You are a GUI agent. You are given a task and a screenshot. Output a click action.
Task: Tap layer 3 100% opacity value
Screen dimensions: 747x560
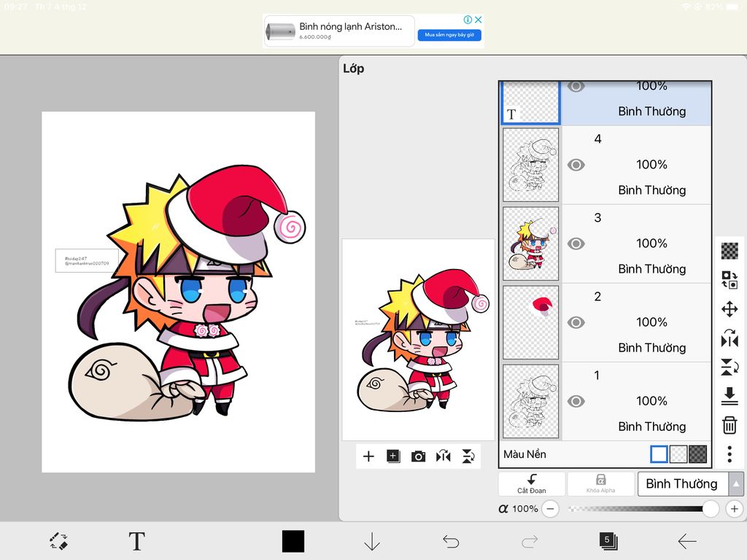pyautogui.click(x=651, y=244)
